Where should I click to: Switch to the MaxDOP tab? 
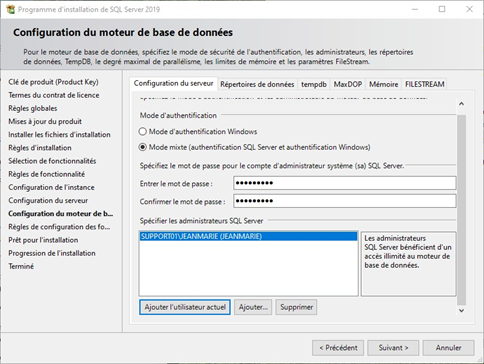tap(348, 84)
